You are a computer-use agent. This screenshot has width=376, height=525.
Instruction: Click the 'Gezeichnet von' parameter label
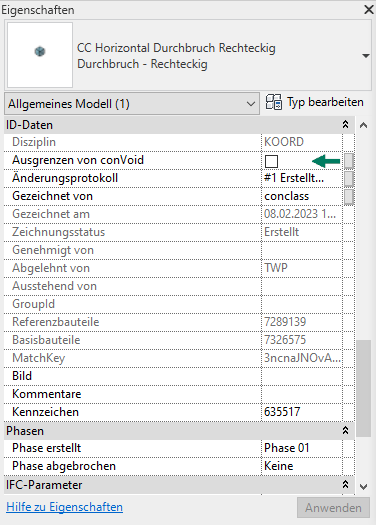coord(52,196)
